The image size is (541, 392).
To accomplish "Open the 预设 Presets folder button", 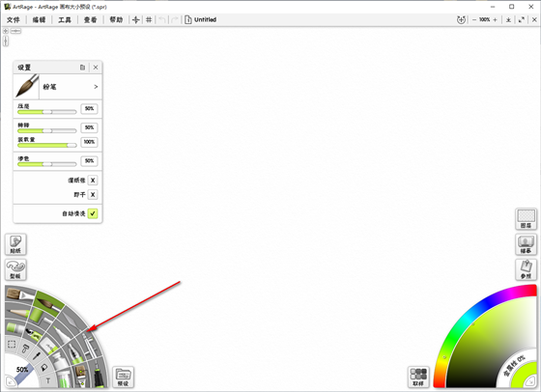I will tap(124, 377).
